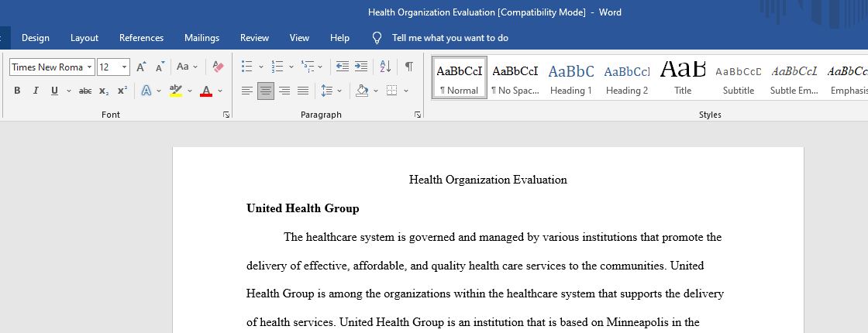Screen dimensions: 868x333
Task: Align text left
Action: [247, 91]
